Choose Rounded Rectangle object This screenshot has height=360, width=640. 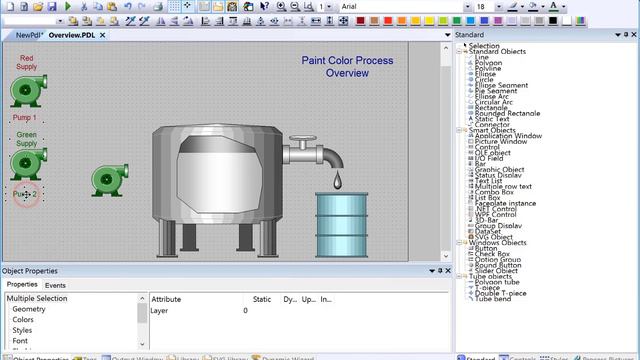click(507, 113)
